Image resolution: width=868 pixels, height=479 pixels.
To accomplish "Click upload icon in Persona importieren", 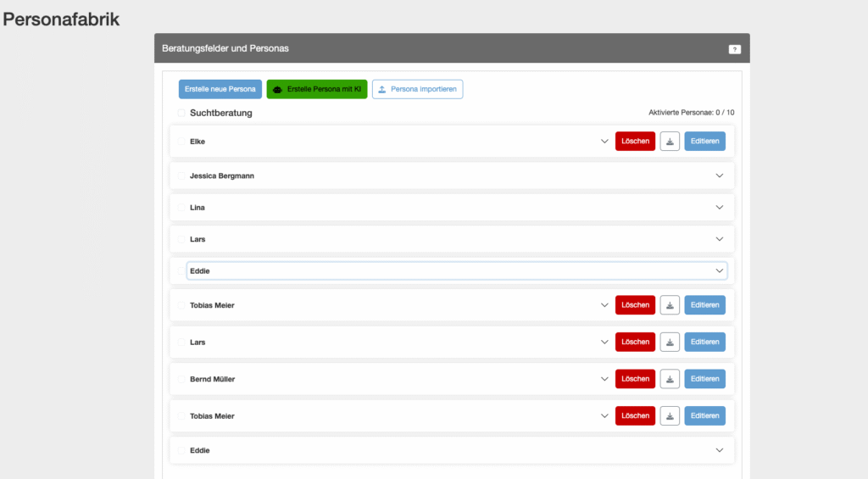I will click(382, 89).
